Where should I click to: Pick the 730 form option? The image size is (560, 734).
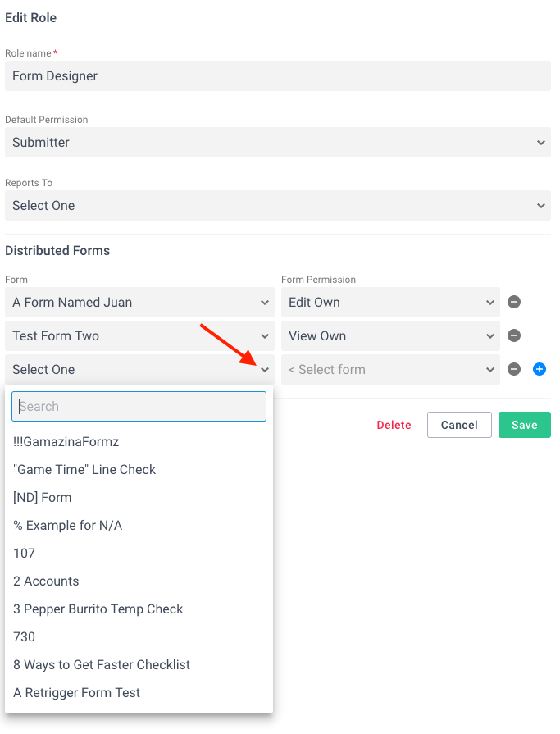(139, 636)
